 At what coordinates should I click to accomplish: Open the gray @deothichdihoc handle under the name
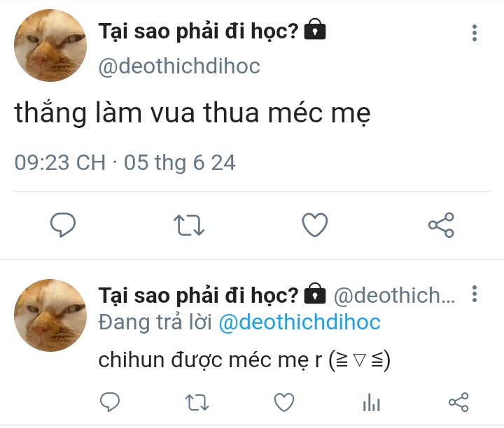click(x=179, y=66)
